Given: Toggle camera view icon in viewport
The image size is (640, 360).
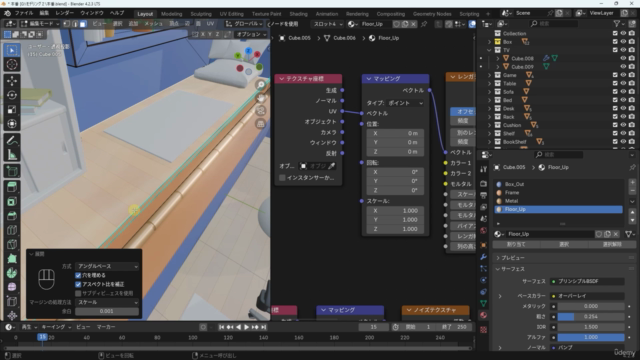Looking at the screenshot, I should pyautogui.click(x=260, y=111).
